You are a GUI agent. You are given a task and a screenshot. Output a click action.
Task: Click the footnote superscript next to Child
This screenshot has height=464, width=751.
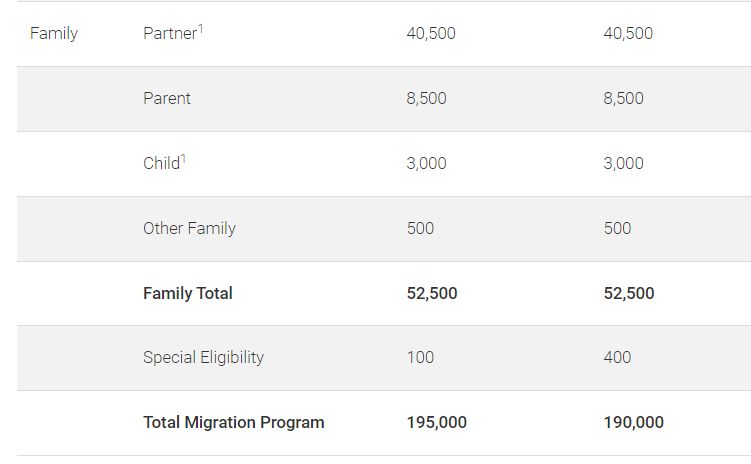pos(184,158)
